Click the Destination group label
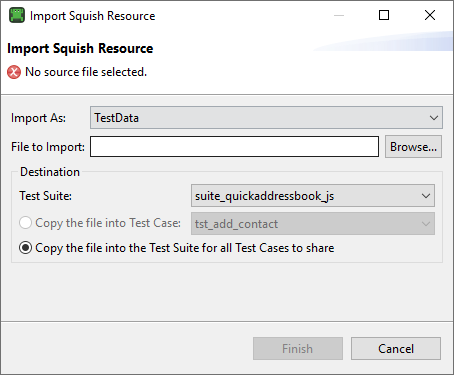 pos(50,172)
